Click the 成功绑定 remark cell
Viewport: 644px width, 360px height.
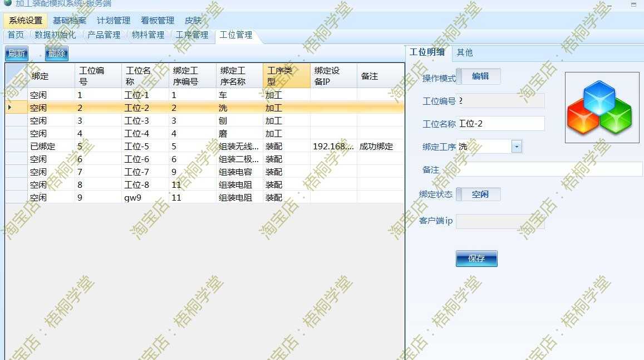click(381, 146)
